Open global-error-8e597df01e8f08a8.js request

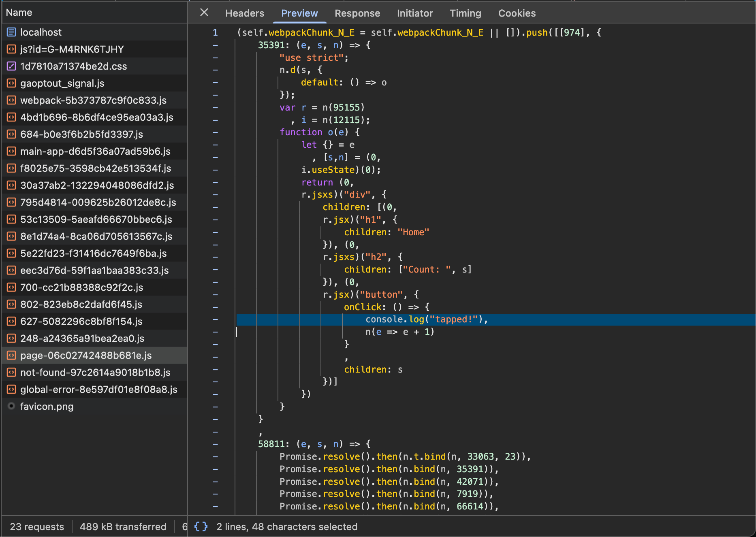[x=98, y=389]
